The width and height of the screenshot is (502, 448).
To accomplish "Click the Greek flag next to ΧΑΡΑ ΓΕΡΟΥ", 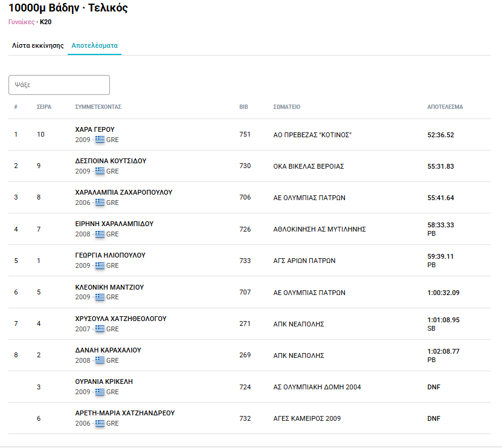I will (100, 140).
